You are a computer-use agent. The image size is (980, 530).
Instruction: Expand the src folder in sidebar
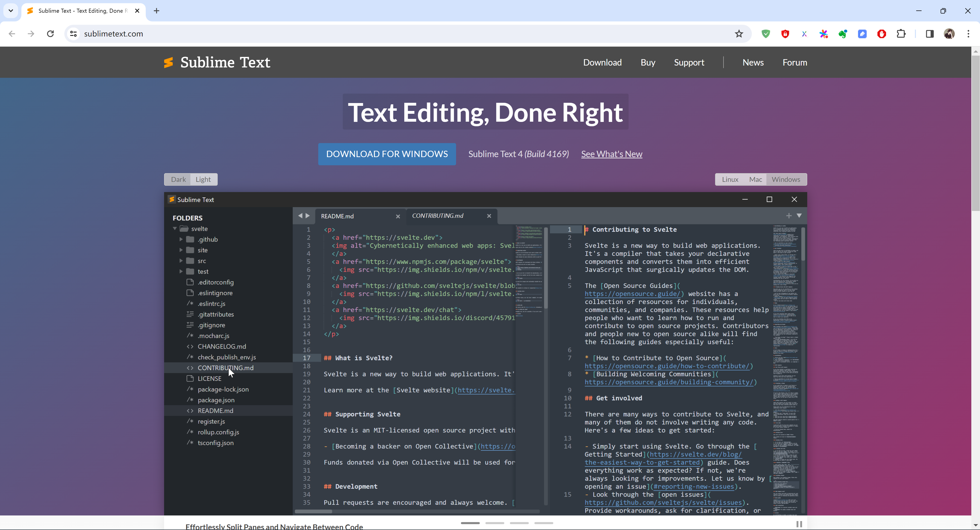tap(182, 260)
